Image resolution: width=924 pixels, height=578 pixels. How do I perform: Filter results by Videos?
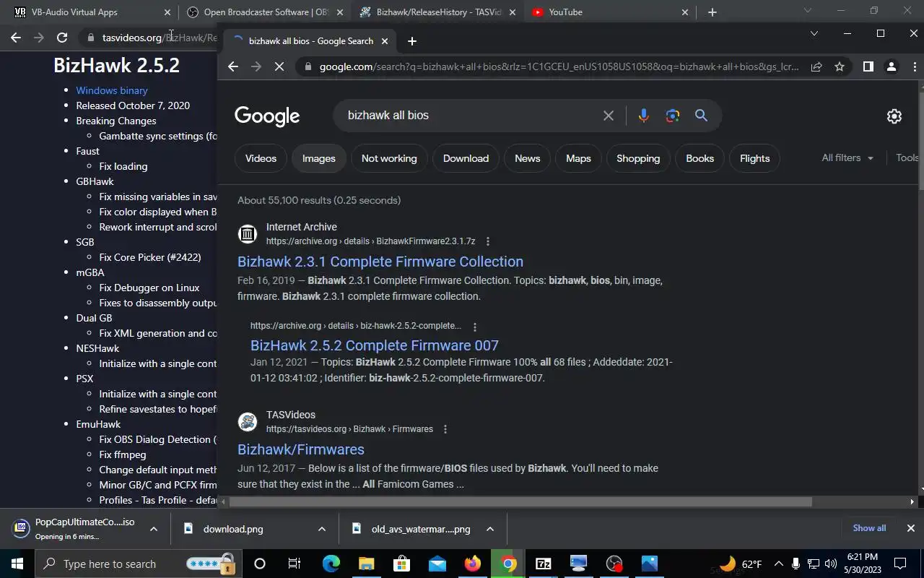coord(261,158)
